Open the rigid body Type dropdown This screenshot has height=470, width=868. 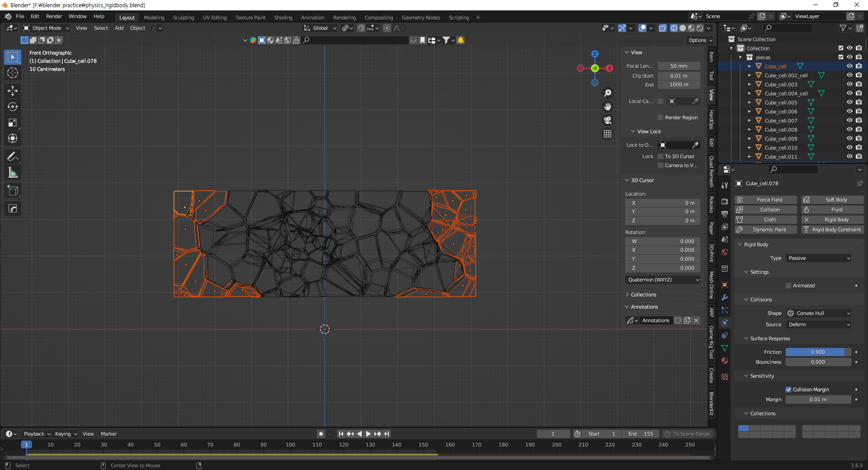819,258
